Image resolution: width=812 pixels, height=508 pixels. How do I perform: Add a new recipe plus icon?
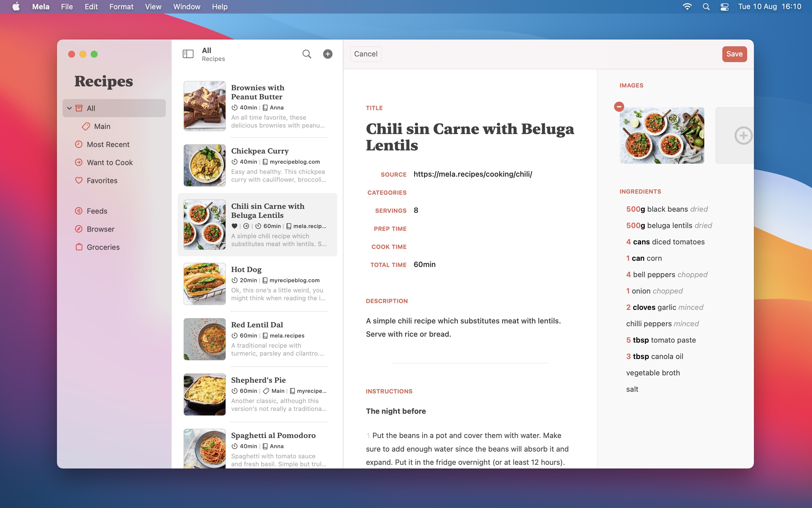328,54
